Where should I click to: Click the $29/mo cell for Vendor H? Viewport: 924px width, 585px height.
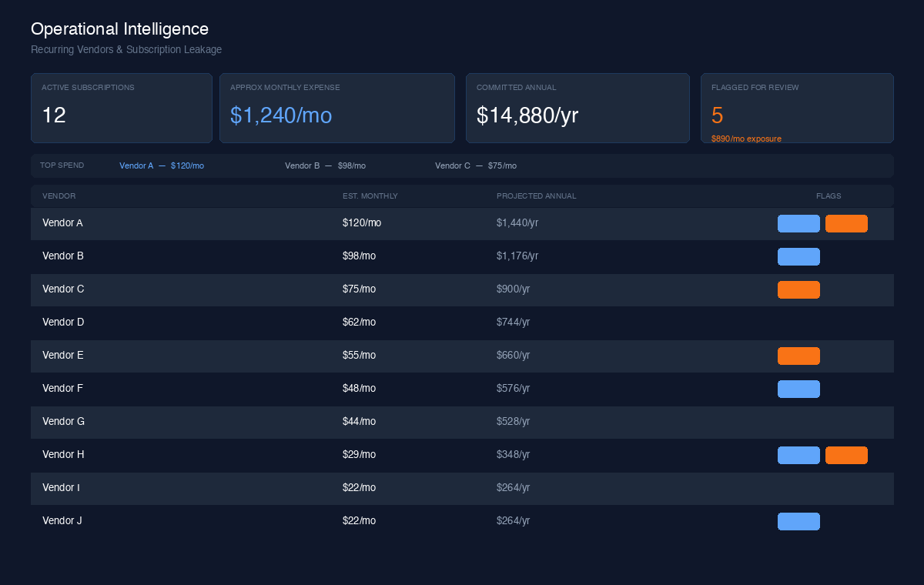pos(360,455)
